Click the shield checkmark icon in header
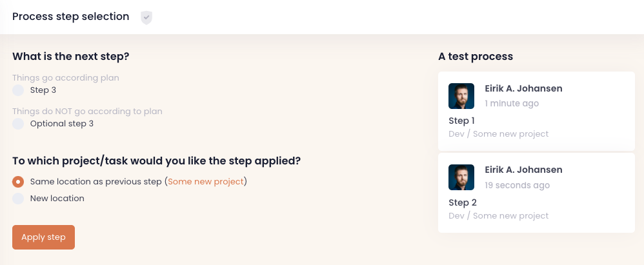This screenshot has width=644, height=265. (146, 17)
